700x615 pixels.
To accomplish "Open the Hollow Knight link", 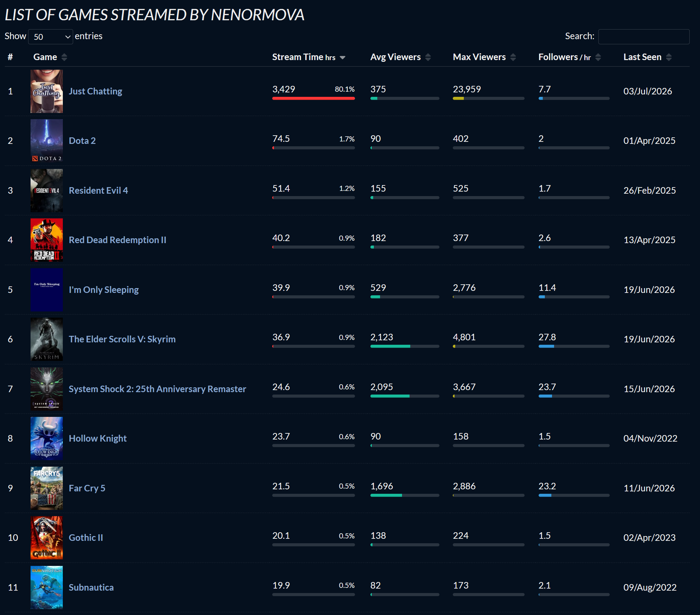I will (98, 439).
